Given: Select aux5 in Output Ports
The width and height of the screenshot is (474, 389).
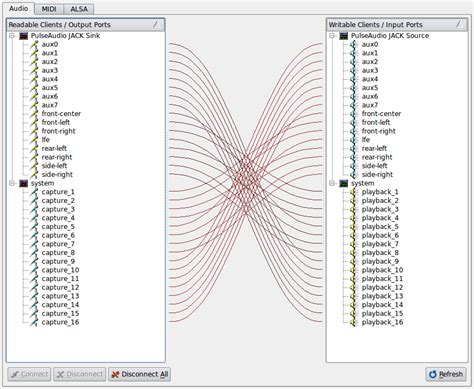Looking at the screenshot, I should (50, 88).
